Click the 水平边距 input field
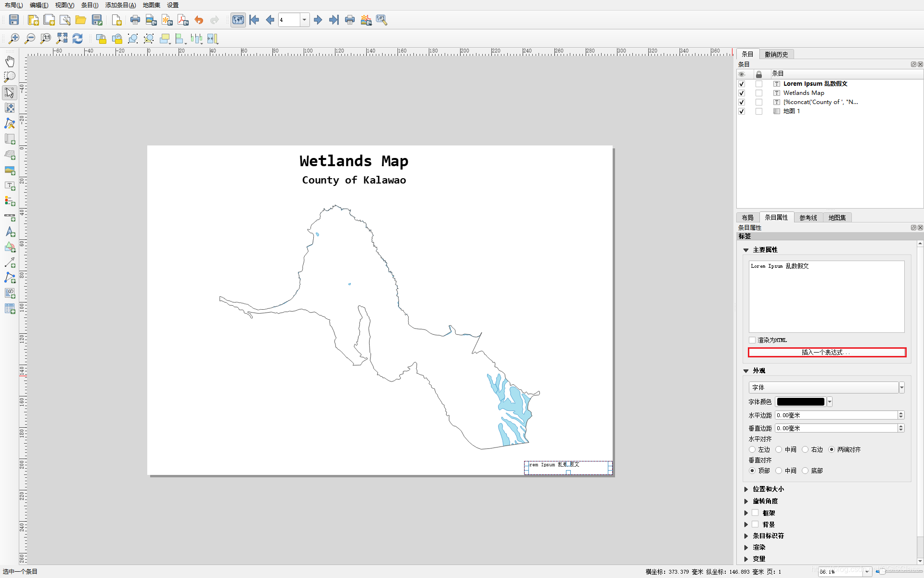 pos(836,415)
